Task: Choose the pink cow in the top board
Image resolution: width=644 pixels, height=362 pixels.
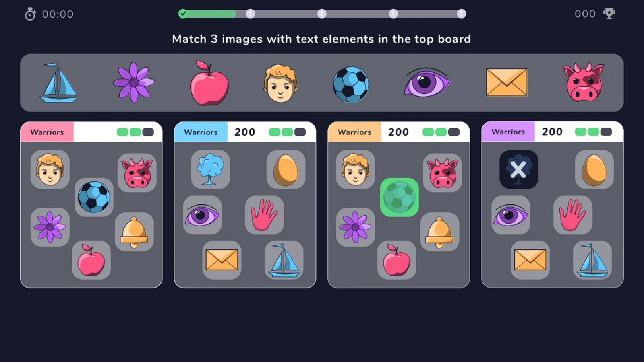Action: tap(584, 82)
